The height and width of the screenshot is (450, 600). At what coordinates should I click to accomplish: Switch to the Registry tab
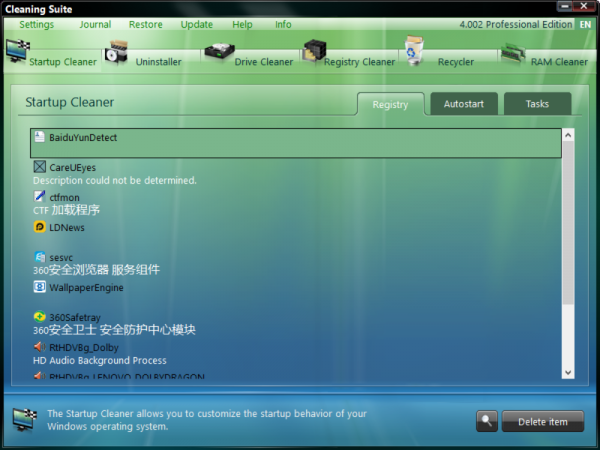tap(390, 104)
